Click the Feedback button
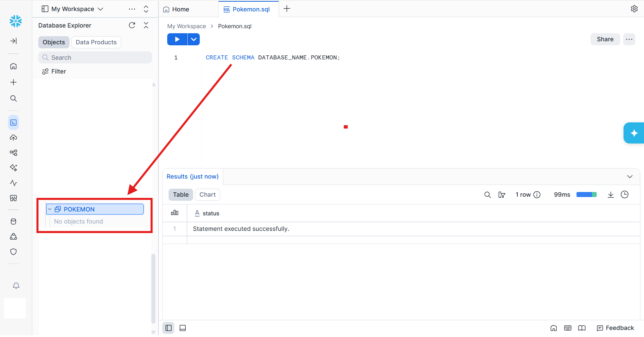This screenshot has width=644, height=337. 615,328
